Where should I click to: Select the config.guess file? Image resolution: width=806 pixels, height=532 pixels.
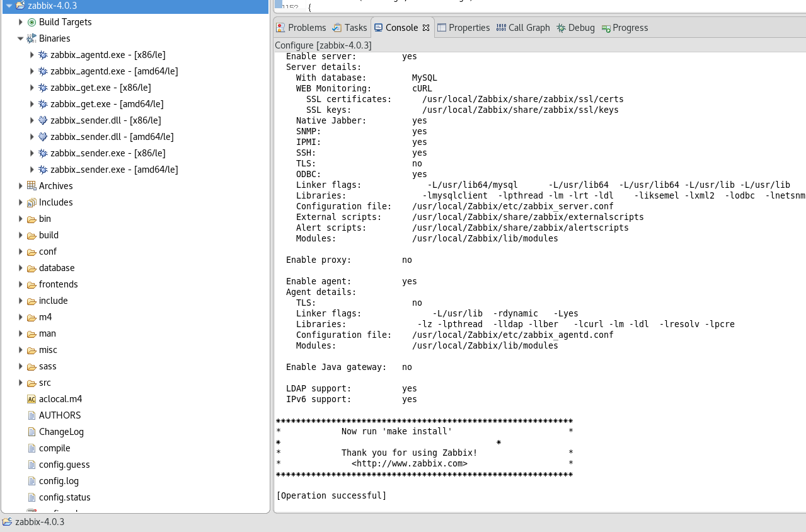(64, 465)
